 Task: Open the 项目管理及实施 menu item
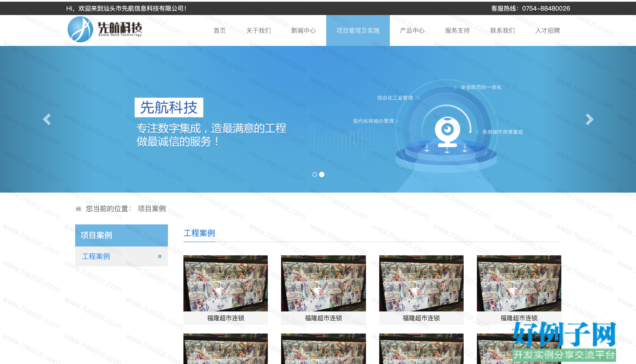(358, 30)
